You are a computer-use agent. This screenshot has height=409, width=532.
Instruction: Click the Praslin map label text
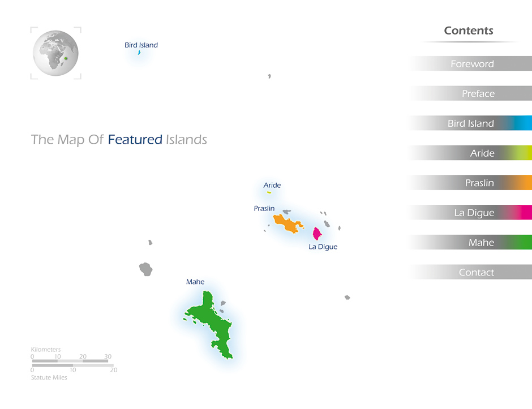tap(264, 209)
